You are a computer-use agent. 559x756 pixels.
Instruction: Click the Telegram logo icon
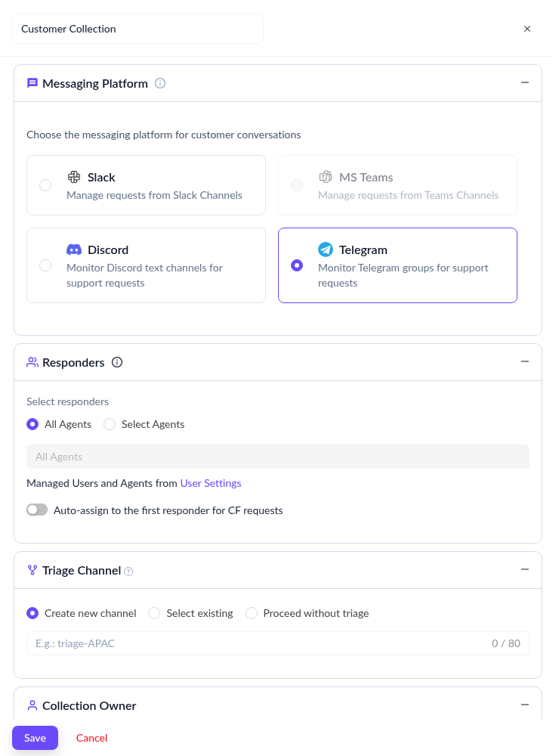[x=326, y=249]
